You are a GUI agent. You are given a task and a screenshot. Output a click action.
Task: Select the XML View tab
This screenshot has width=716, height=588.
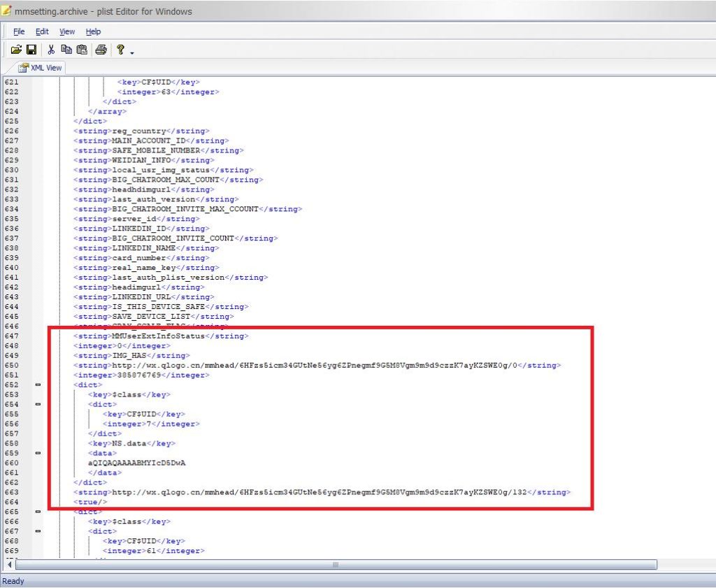pos(40,68)
